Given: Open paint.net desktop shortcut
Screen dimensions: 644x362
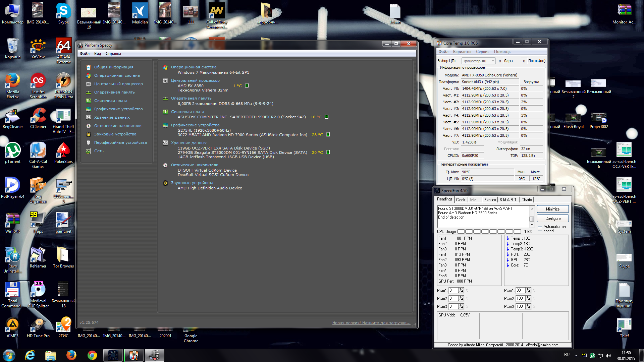Looking at the screenshot, I should (63, 223).
